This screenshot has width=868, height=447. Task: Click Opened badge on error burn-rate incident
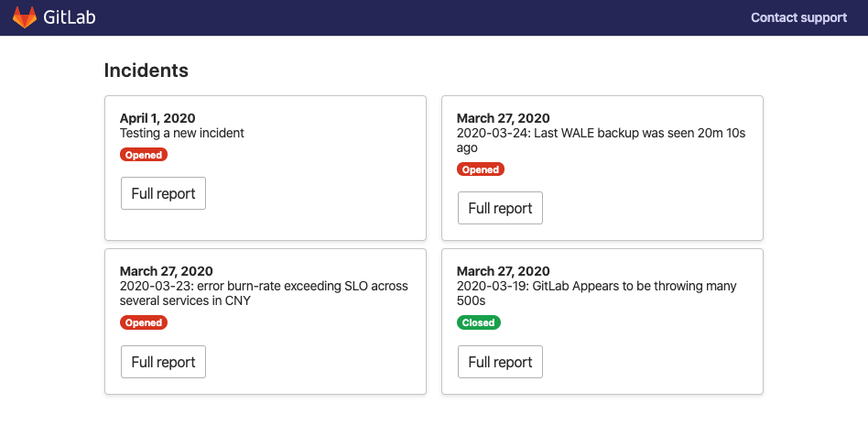pos(144,322)
